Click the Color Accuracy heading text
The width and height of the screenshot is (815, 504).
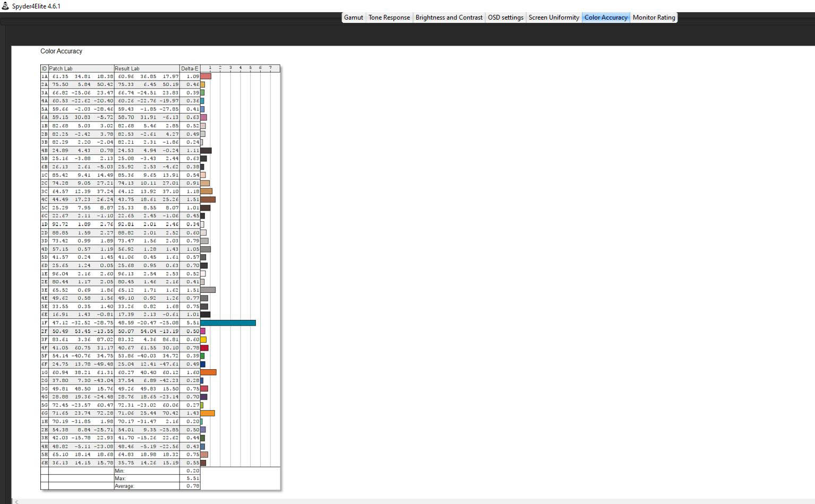(62, 51)
